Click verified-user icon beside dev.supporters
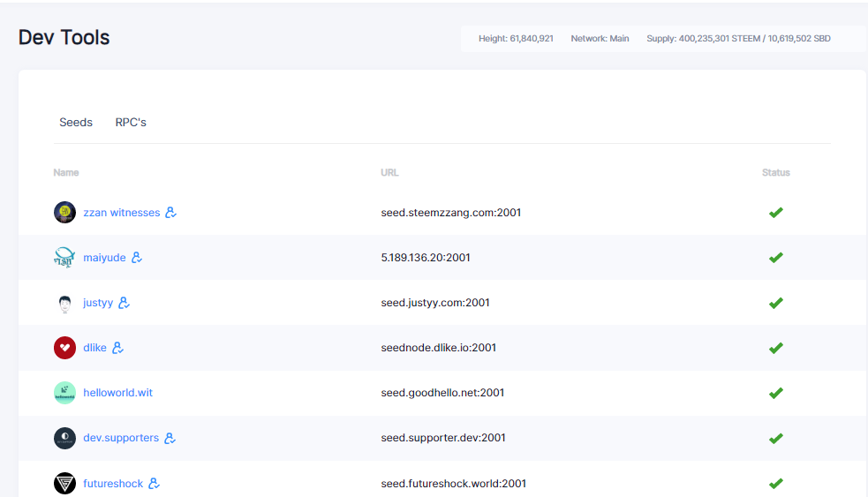The width and height of the screenshot is (868, 497). tap(170, 438)
